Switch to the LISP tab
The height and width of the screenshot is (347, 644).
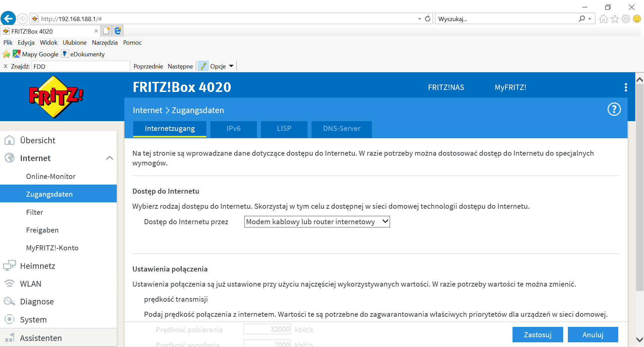tap(284, 129)
